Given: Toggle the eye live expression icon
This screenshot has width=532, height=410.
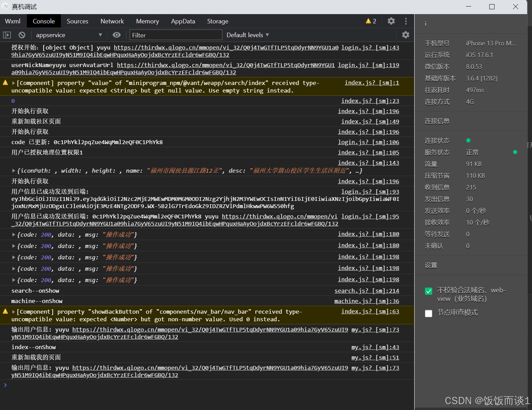Looking at the screenshot, I should click(117, 35).
